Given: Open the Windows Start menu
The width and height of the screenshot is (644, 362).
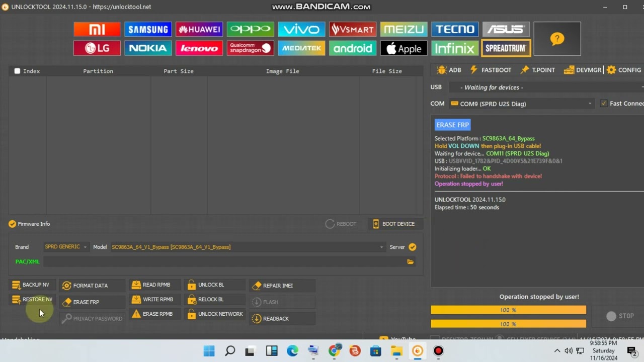Looking at the screenshot, I should pos(209,351).
